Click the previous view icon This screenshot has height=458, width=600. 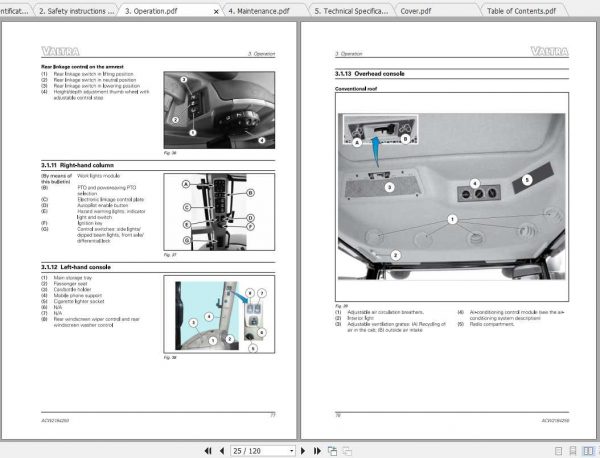[332, 451]
